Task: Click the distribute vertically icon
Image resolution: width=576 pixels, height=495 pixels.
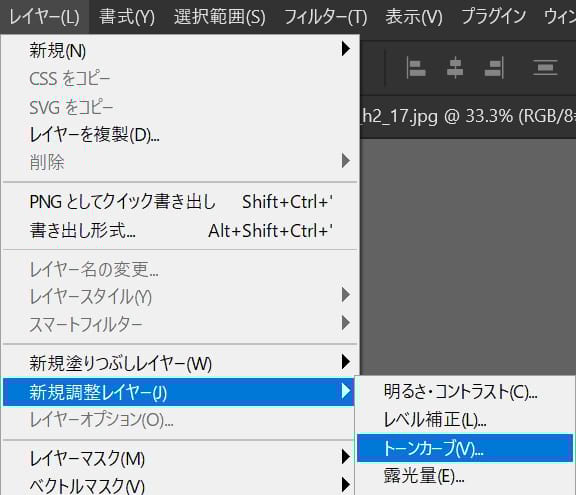Action: pyautogui.click(x=546, y=68)
